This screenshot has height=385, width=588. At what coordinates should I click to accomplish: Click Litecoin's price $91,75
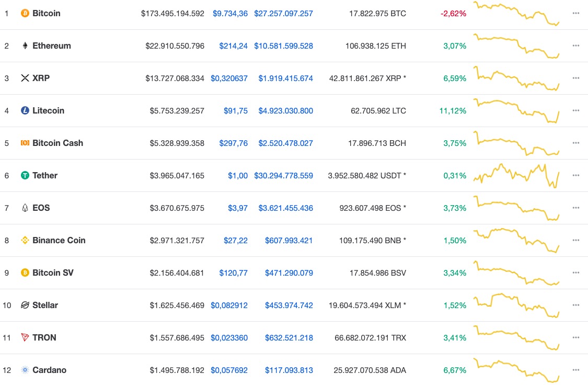[236, 111]
